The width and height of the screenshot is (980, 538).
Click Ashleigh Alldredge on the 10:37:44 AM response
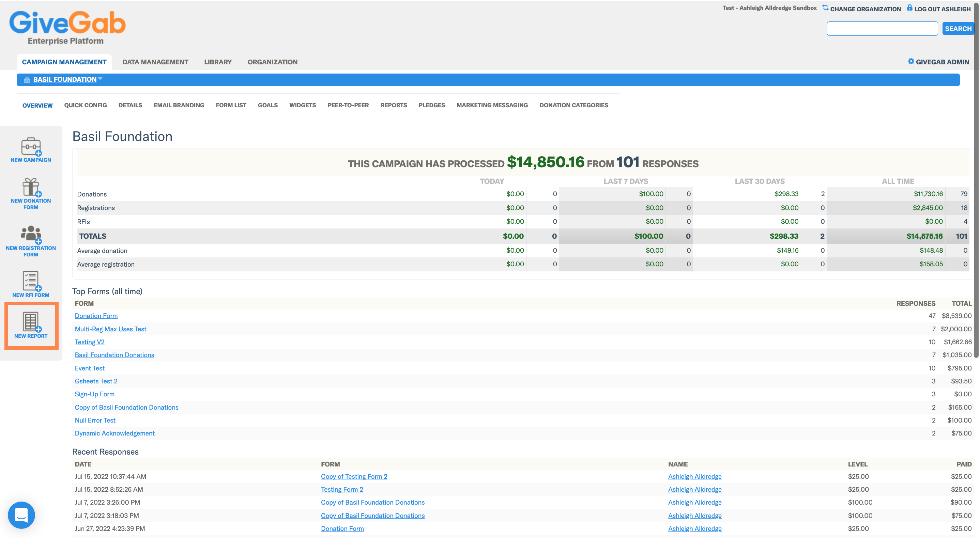tap(695, 476)
